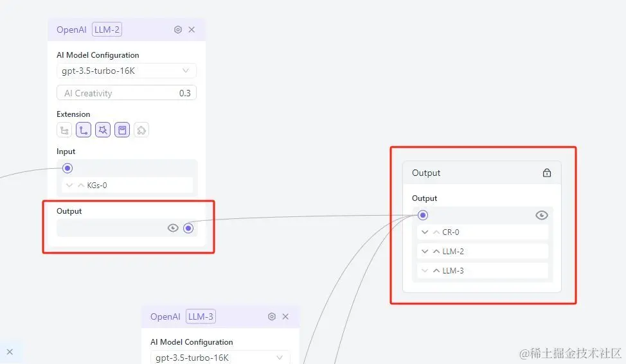Toggle the first tree-structure extension icon in LLM-2

click(x=64, y=130)
